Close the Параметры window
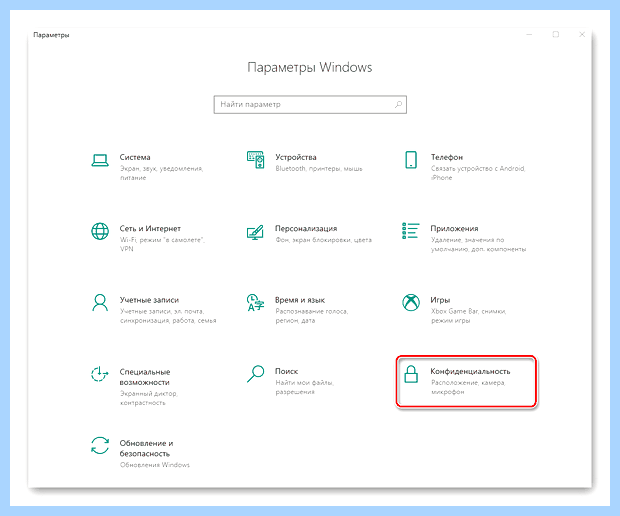620x516 pixels. 582,35
